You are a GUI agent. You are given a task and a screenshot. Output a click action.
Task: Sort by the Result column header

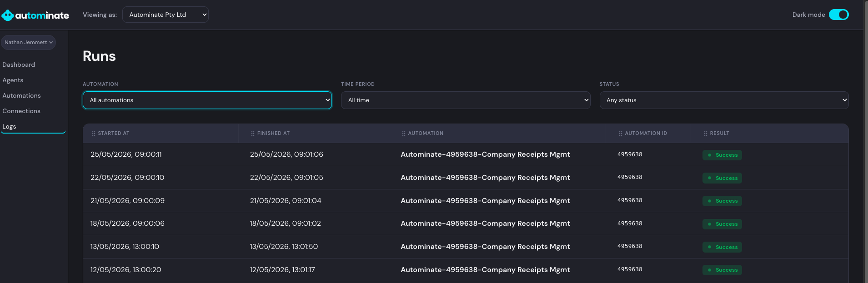719,134
